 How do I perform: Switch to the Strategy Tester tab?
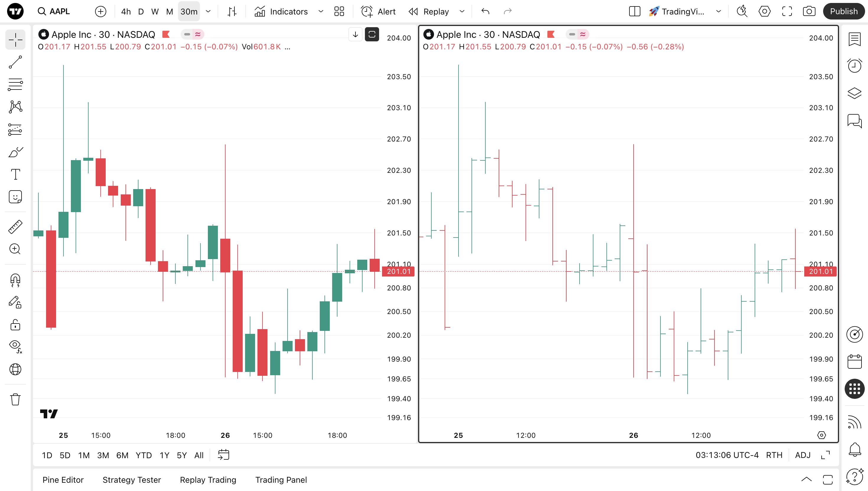point(131,479)
